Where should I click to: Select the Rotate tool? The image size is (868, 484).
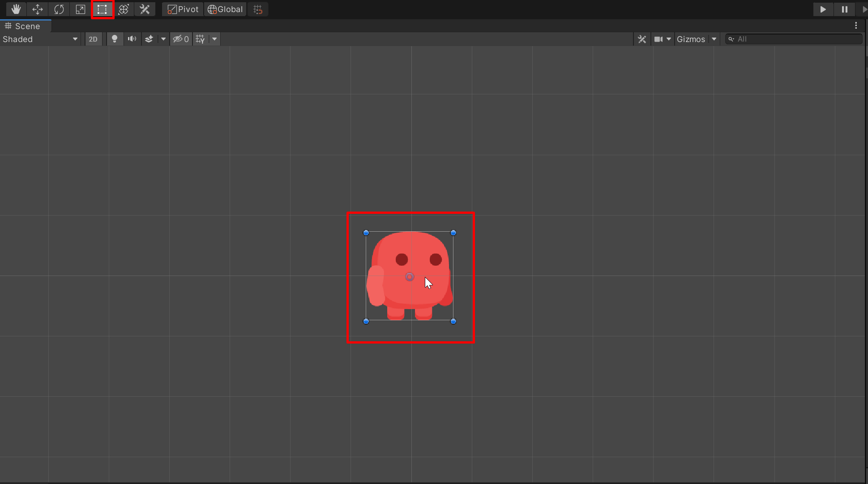pos(59,9)
